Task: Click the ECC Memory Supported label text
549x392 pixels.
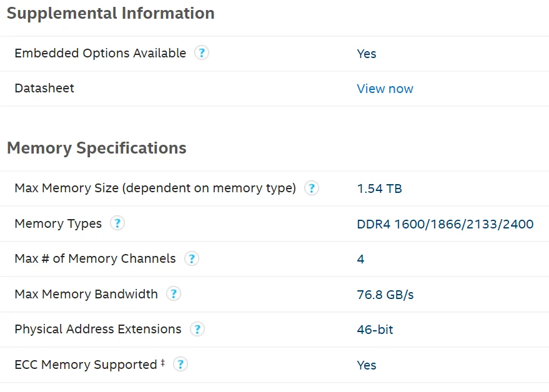Action: point(86,365)
